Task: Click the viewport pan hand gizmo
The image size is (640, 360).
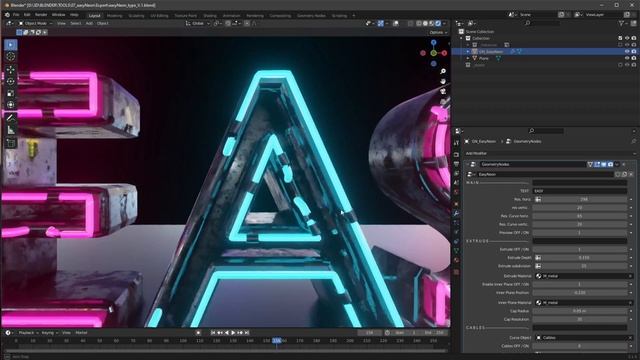Action: click(x=443, y=81)
